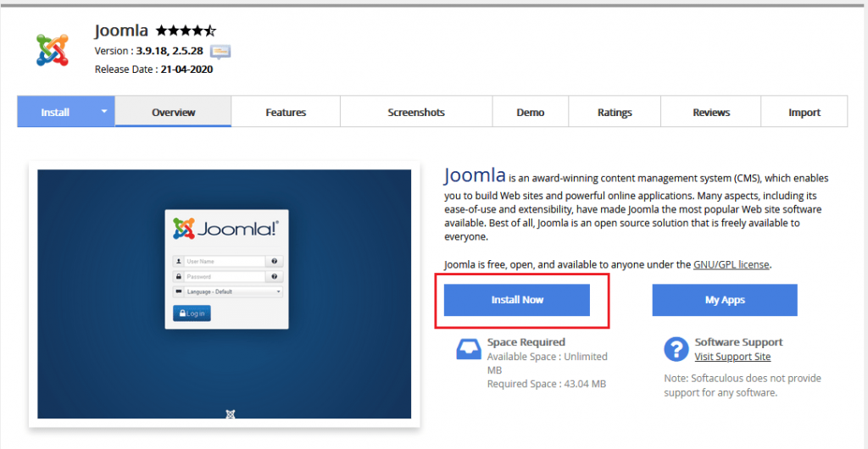
Task: Open the Demo tab
Action: [531, 112]
